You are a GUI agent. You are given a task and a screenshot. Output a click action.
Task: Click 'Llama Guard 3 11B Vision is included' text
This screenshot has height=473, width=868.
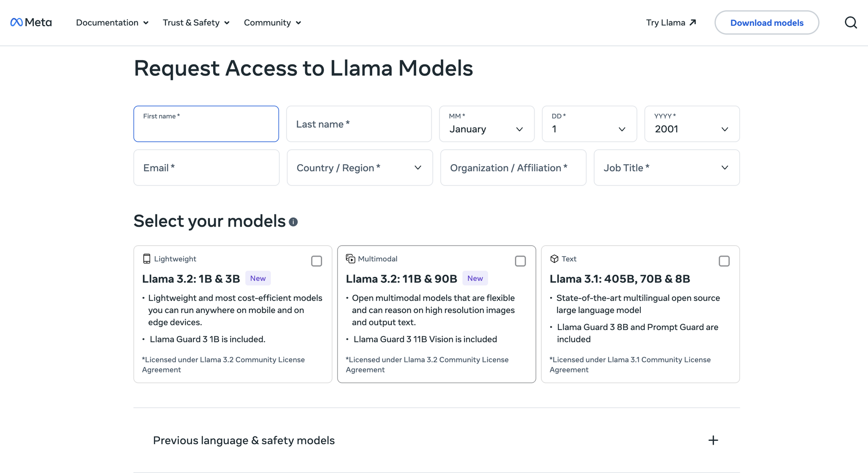tap(425, 339)
